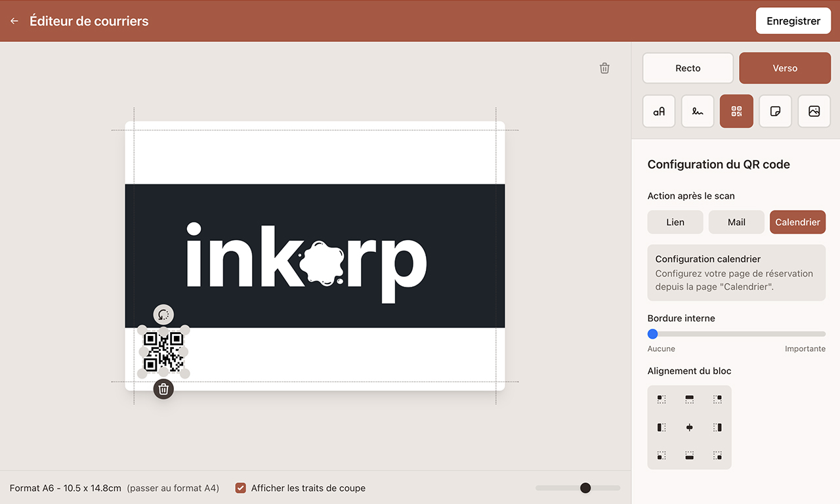Select the sticky note tool
Viewport: 840px width, 504px height.
pos(775,112)
